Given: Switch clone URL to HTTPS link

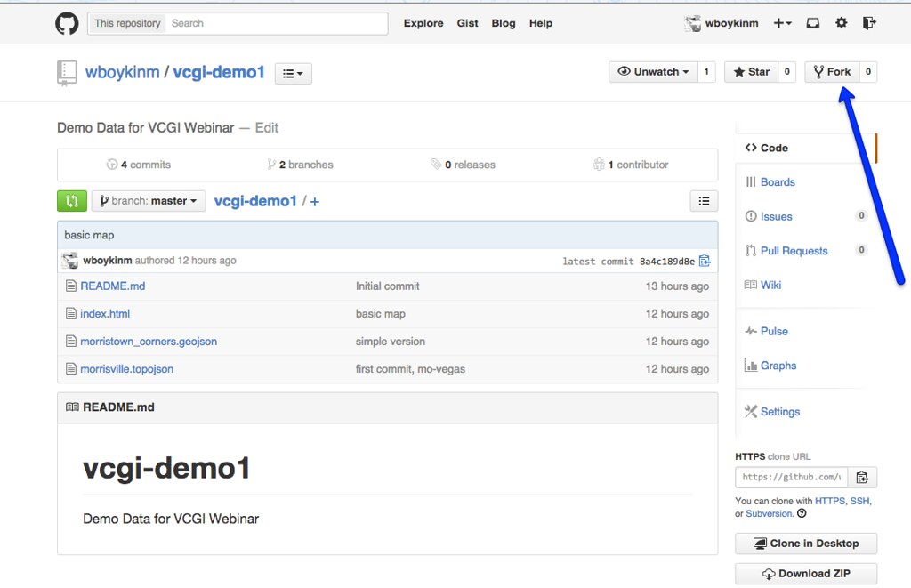Looking at the screenshot, I should 830,501.
